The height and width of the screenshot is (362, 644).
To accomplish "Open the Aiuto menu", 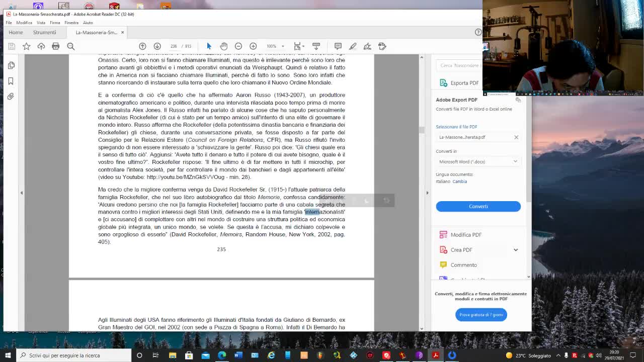I will tap(88, 23).
